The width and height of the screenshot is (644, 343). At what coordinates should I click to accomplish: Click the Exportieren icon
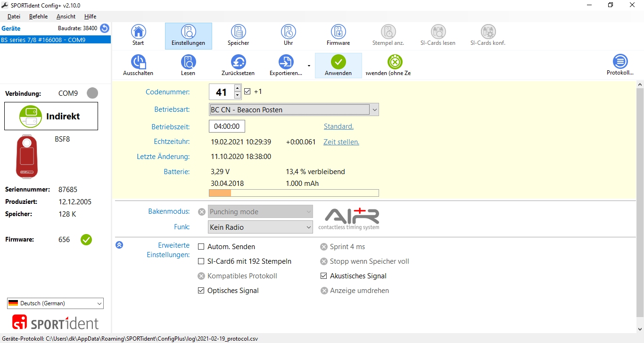[286, 62]
